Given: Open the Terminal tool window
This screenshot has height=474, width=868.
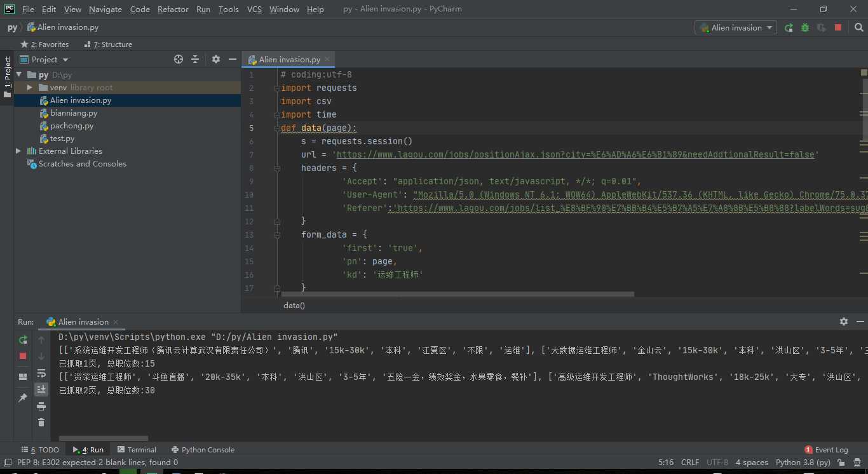Looking at the screenshot, I should 137,450.
